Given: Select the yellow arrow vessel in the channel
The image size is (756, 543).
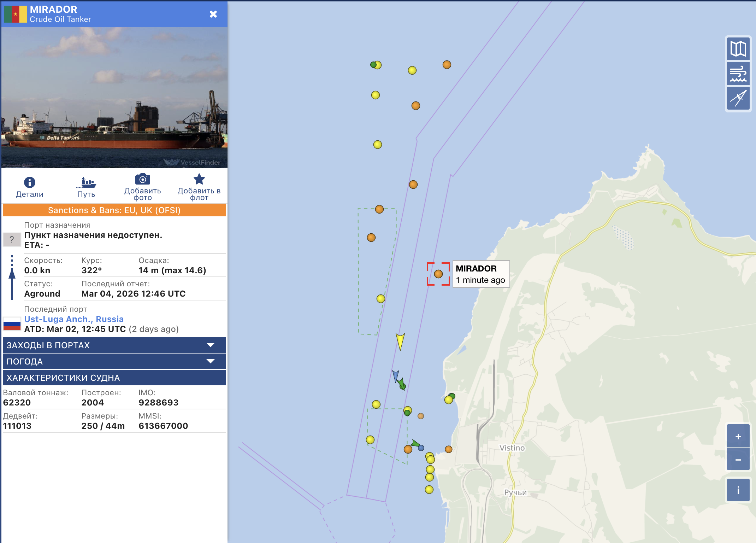Looking at the screenshot, I should pyautogui.click(x=400, y=341).
